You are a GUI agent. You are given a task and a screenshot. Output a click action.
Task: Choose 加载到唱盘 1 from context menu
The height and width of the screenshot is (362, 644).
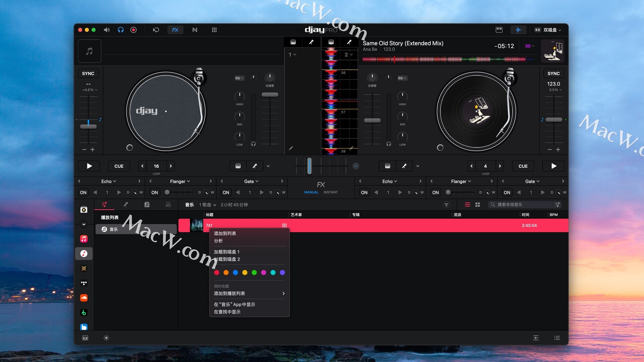tap(249, 252)
